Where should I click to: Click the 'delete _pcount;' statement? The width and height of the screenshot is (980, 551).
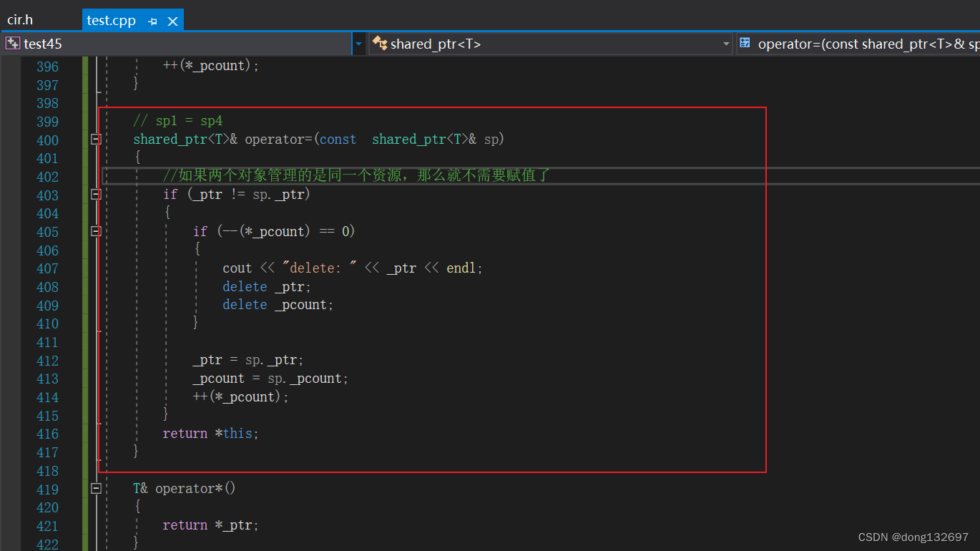[x=278, y=305]
